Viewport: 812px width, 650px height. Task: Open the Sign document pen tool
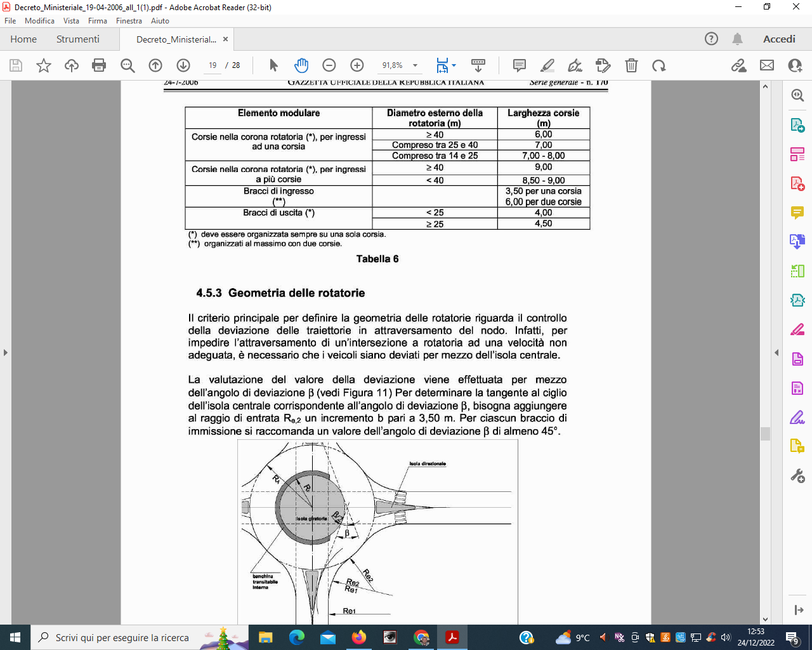(575, 65)
